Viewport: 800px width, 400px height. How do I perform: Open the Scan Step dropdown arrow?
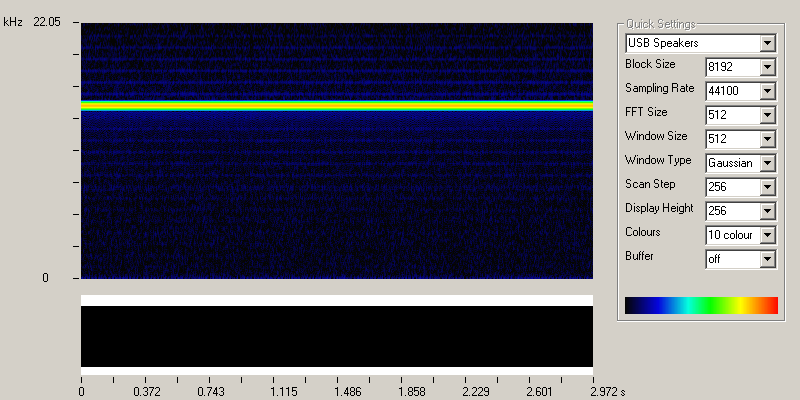(x=767, y=187)
